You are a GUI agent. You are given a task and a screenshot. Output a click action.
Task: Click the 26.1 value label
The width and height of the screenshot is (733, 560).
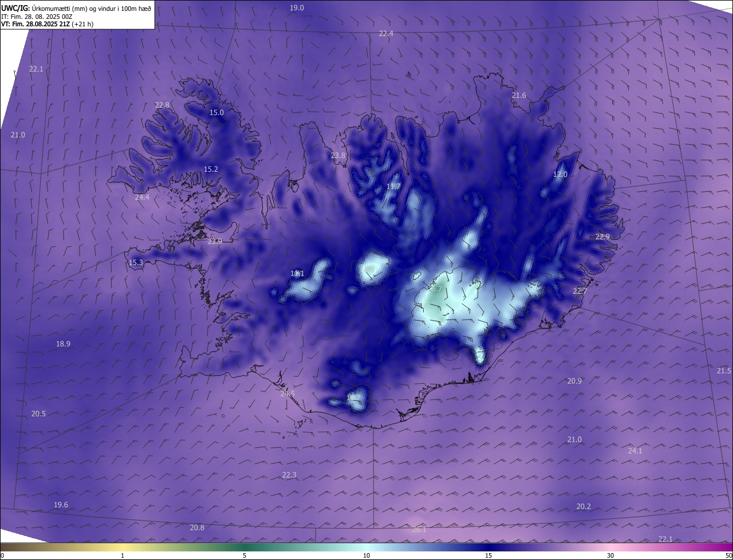click(x=419, y=530)
